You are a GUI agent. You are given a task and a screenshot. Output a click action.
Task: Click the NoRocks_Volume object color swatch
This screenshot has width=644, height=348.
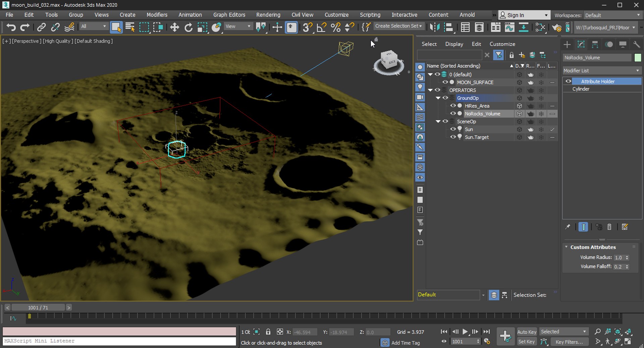(x=638, y=58)
